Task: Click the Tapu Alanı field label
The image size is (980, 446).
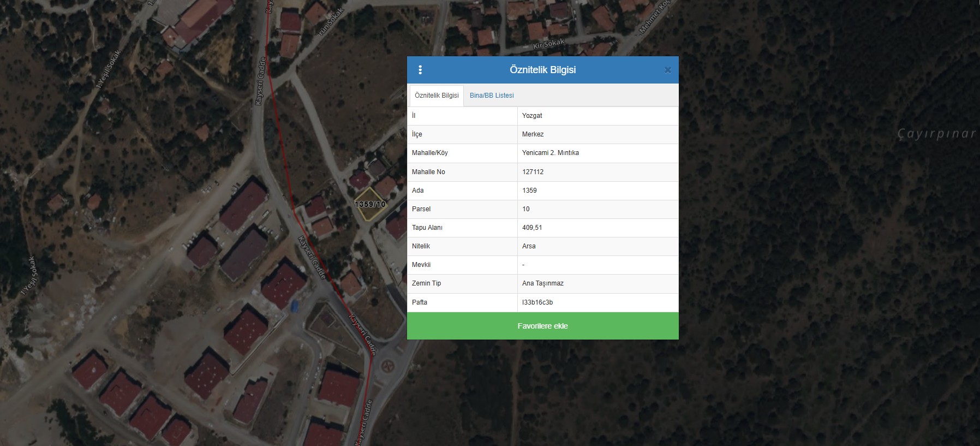Action: tap(427, 228)
